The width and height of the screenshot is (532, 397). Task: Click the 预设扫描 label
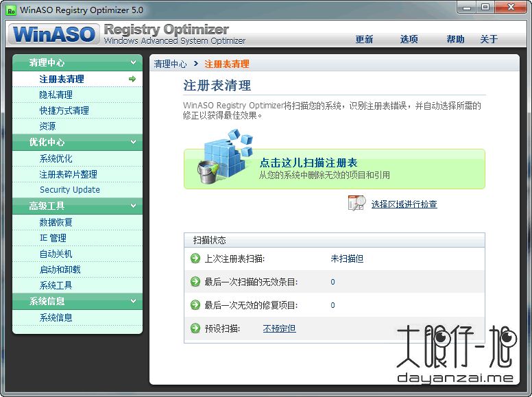222,328
